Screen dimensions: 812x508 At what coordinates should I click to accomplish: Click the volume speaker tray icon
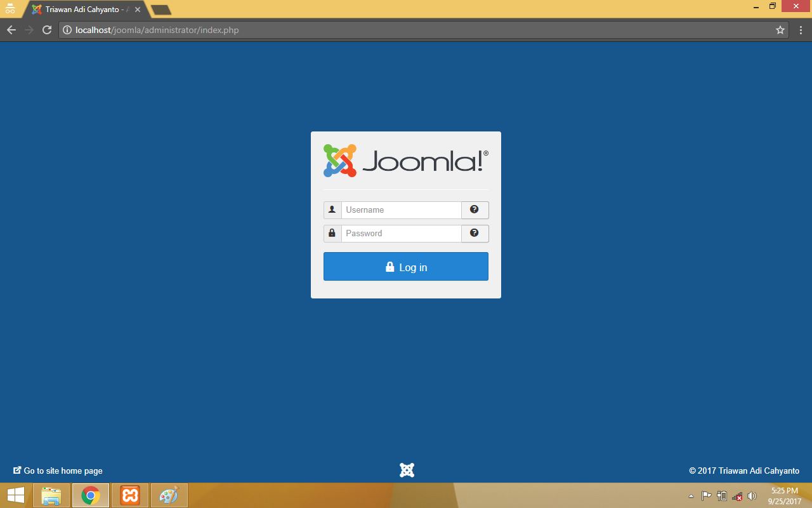coord(752,496)
